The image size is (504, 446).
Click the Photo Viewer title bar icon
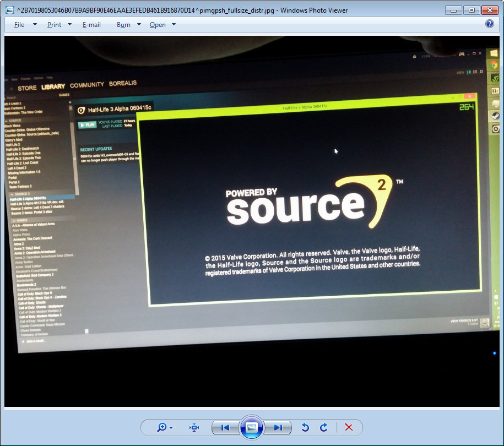tap(10, 10)
